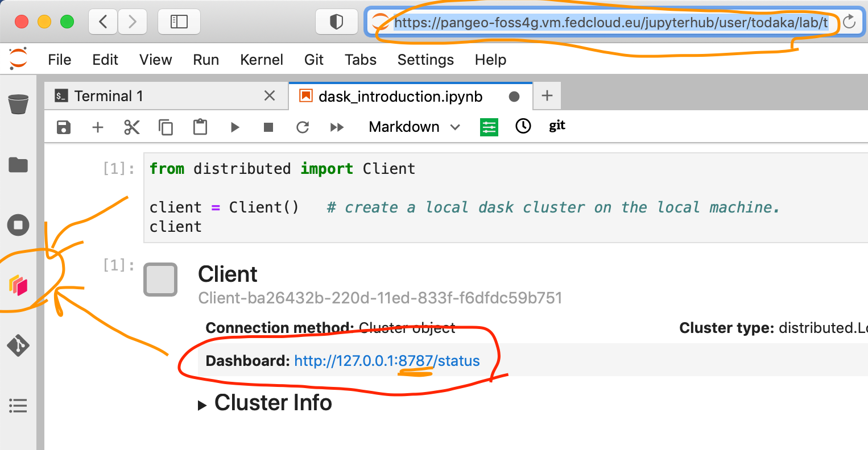
Task: Open Safari privacy shield icon
Action: (337, 22)
